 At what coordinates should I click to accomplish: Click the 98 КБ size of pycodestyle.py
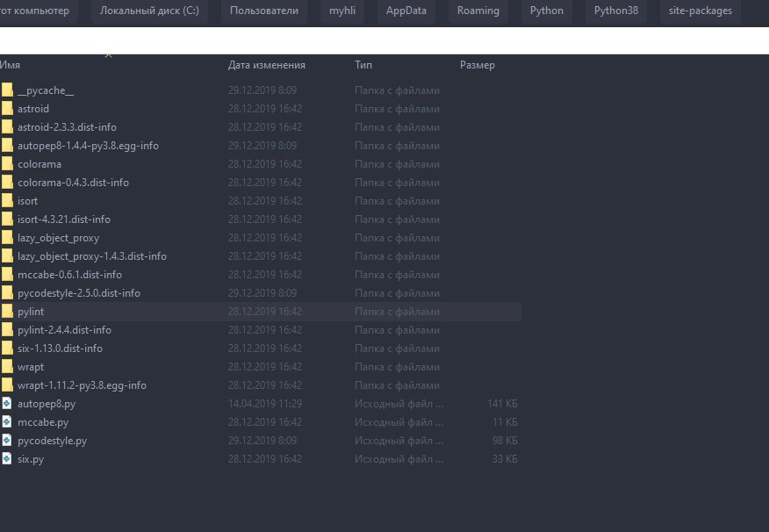(x=505, y=441)
